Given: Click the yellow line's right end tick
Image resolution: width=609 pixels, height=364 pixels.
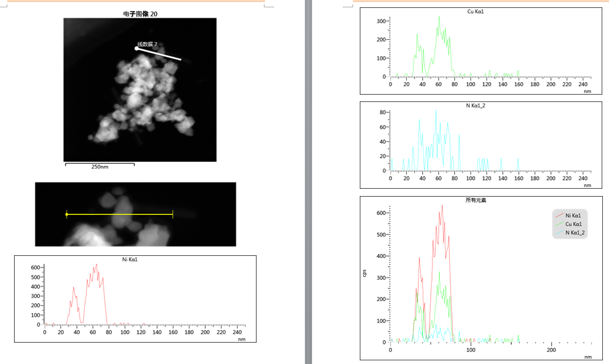Looking at the screenshot, I should 172,214.
